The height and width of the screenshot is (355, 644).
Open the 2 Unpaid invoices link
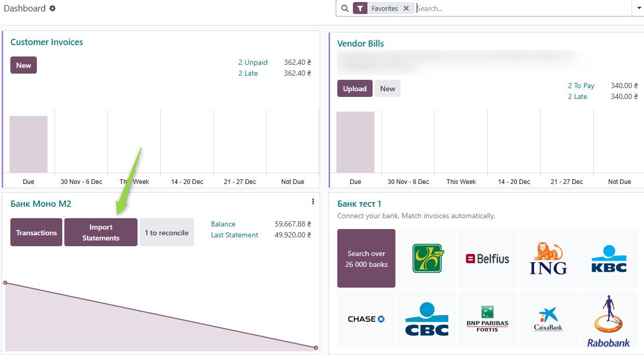pos(253,62)
